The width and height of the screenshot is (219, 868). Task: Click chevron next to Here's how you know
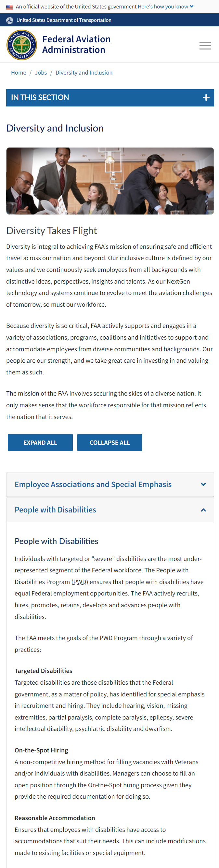(192, 7)
